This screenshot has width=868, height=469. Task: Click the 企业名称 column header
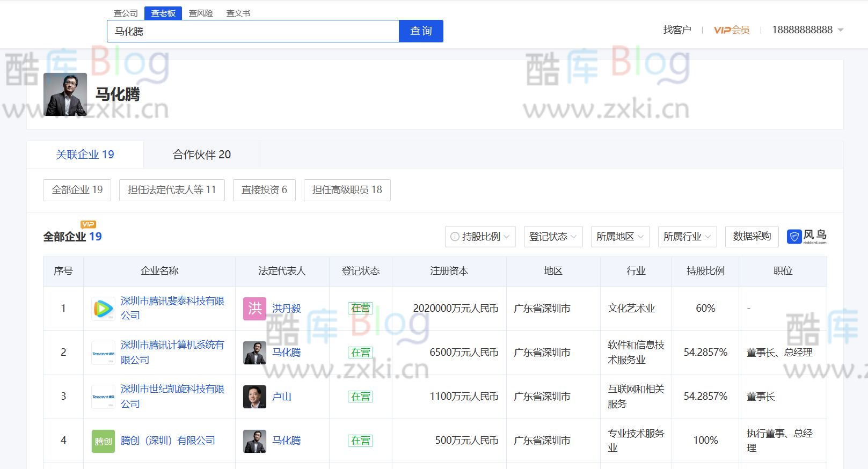point(159,272)
